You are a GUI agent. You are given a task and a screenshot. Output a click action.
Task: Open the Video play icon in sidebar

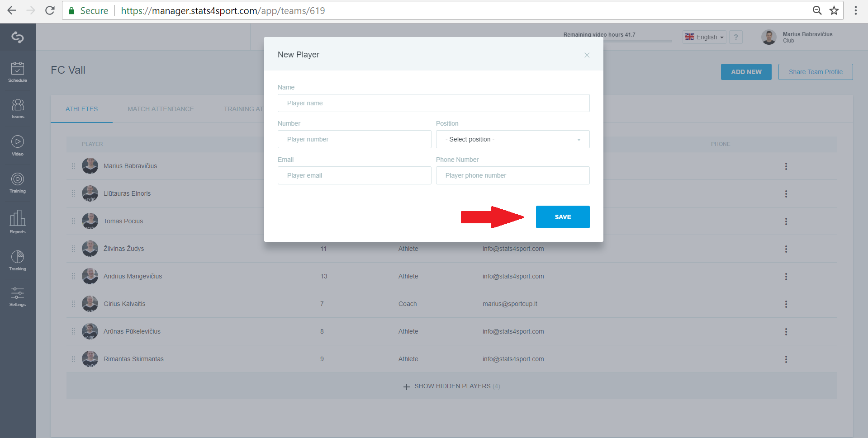18,141
